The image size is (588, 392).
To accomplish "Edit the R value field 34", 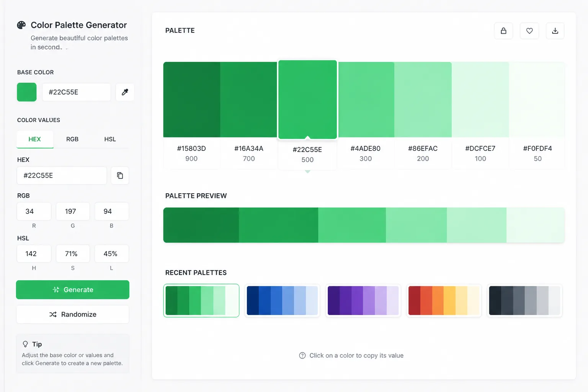I will click(34, 211).
